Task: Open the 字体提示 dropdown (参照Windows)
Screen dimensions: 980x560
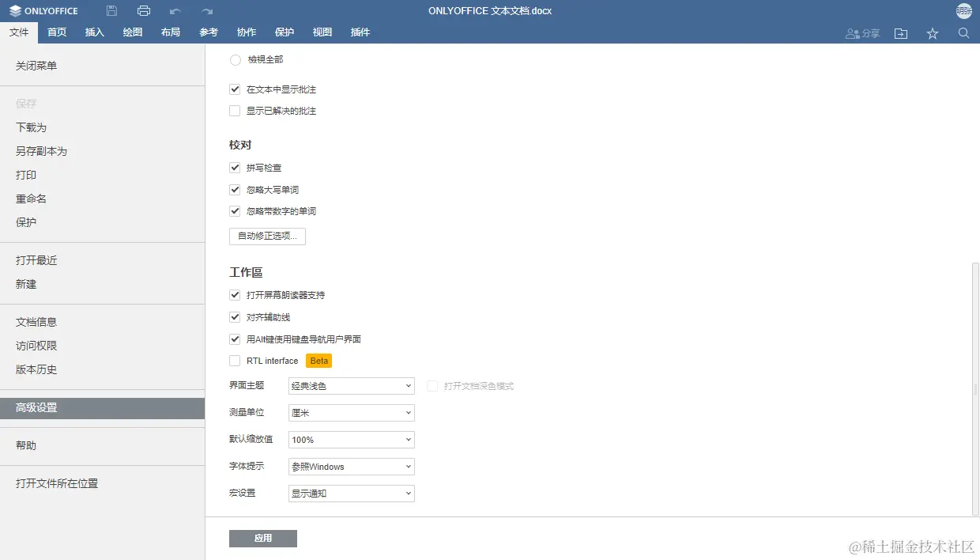Action: point(352,467)
